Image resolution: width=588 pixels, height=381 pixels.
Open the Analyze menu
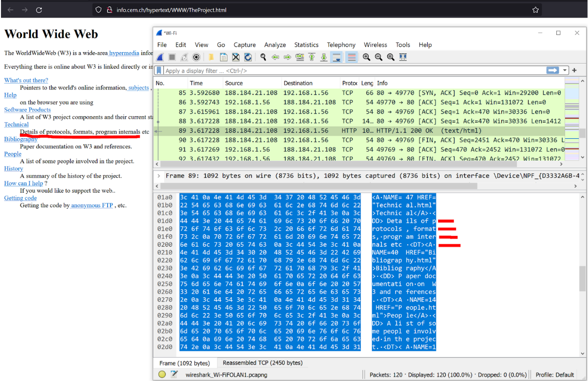[275, 45]
